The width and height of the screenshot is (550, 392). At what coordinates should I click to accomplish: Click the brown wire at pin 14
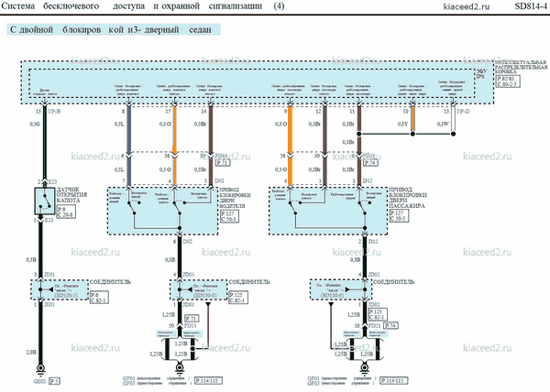click(211, 130)
